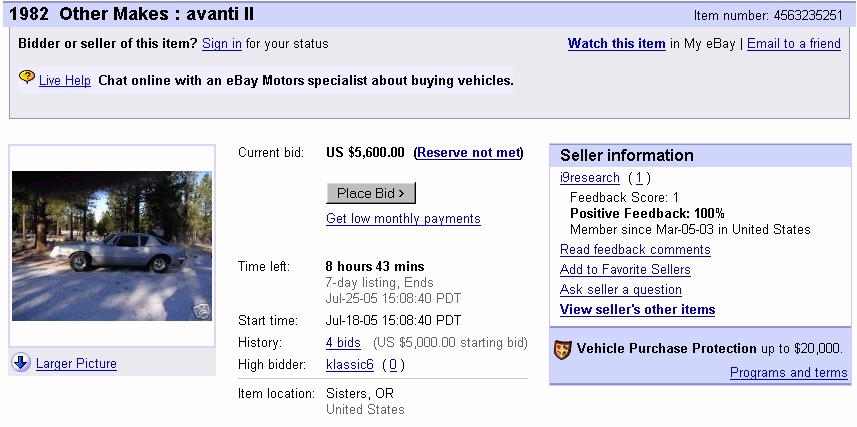
Task: Open View seller's other items
Action: 637,310
